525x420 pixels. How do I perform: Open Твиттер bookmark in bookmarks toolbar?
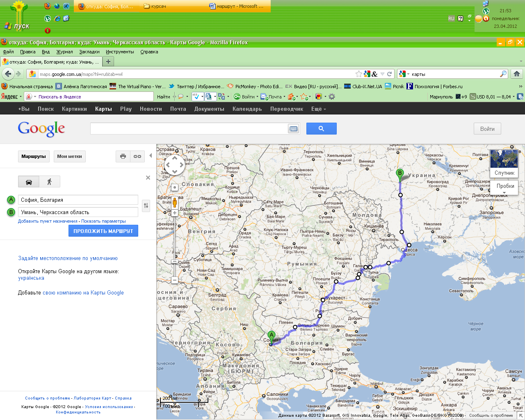click(x=196, y=86)
